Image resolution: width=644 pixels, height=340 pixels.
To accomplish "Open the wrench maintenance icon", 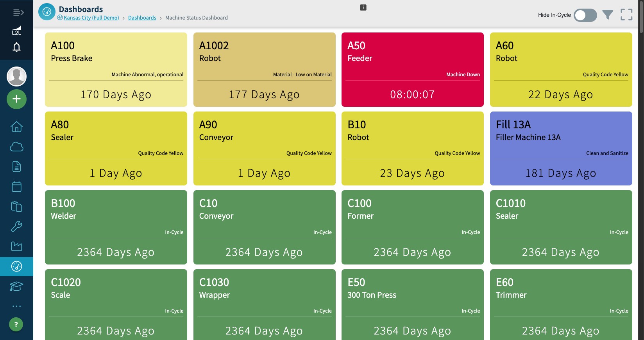I will tap(16, 227).
